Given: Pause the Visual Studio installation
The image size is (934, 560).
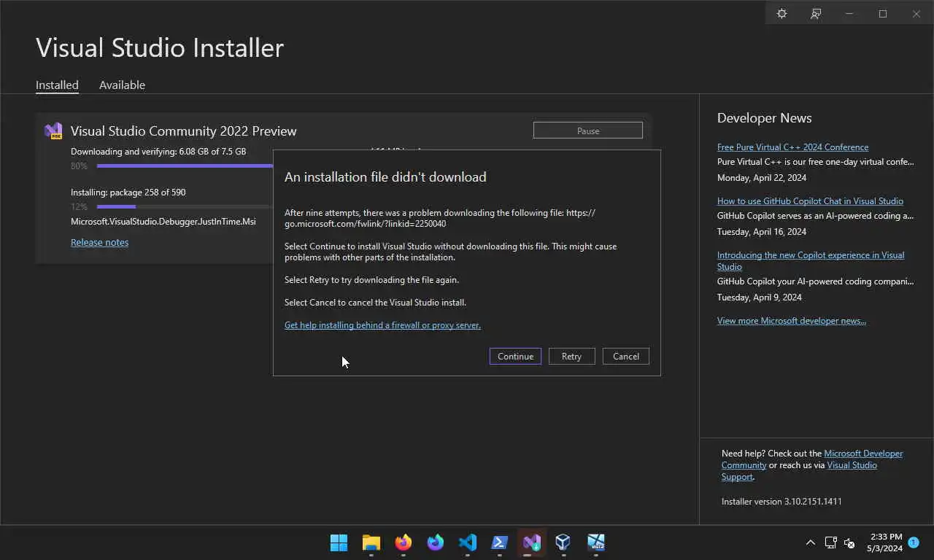Looking at the screenshot, I should [588, 131].
